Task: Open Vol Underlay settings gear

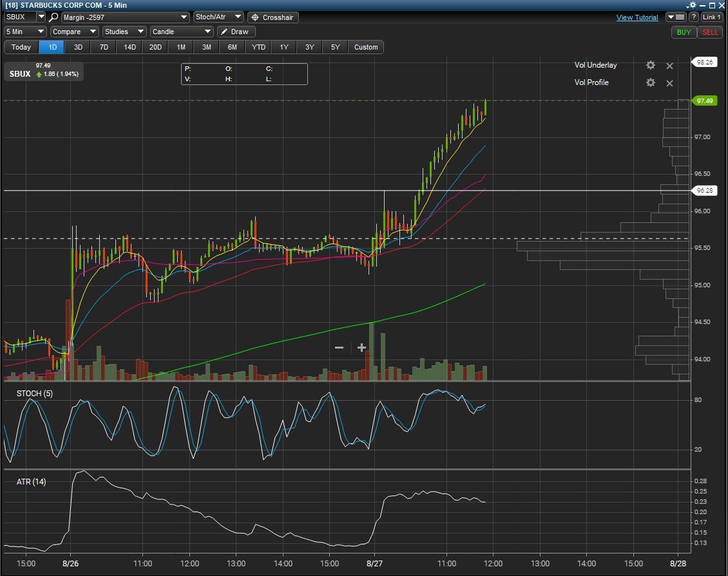Action: point(651,66)
